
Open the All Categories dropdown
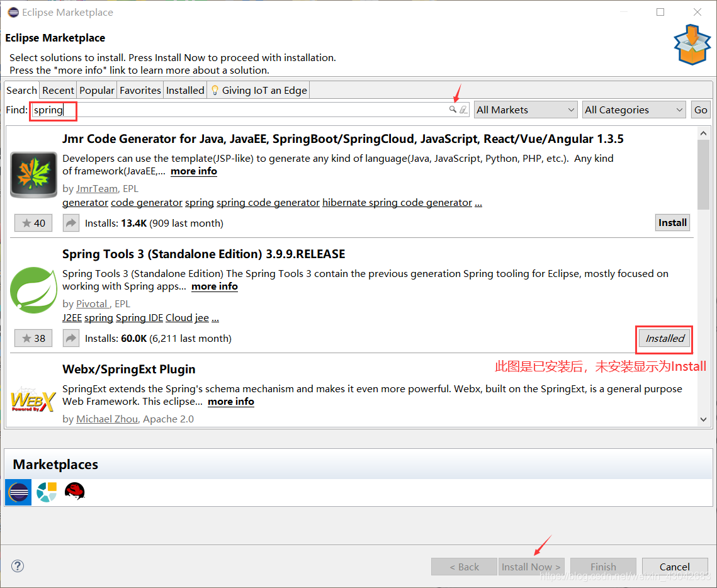633,109
